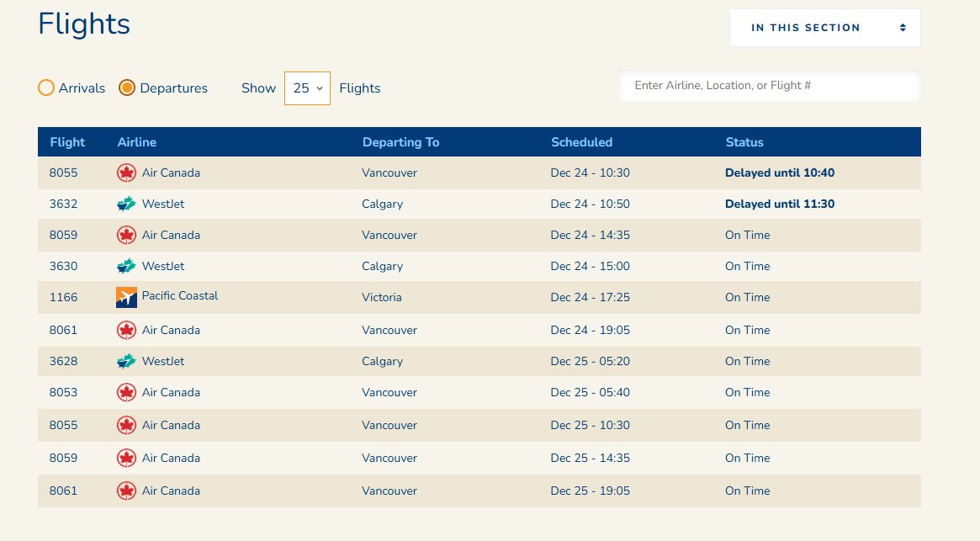Click Air Canada logo for Dec 24 19:05 flight

point(126,330)
